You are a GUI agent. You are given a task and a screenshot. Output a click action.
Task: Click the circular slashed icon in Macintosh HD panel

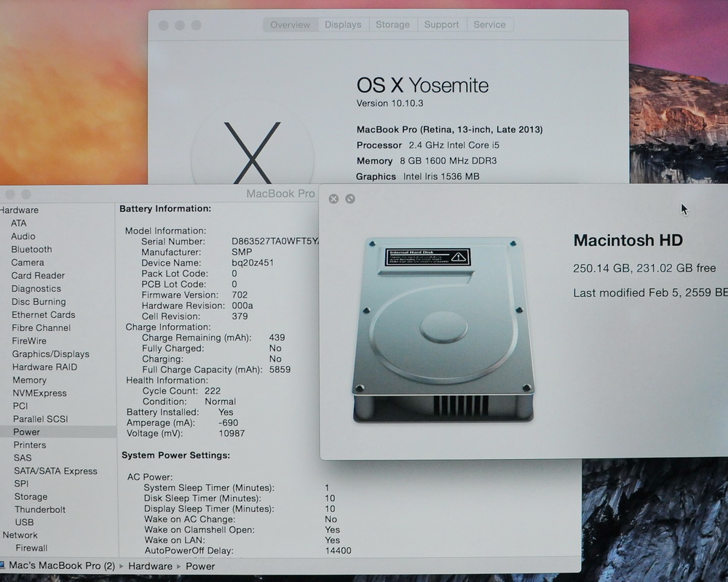[x=350, y=199]
